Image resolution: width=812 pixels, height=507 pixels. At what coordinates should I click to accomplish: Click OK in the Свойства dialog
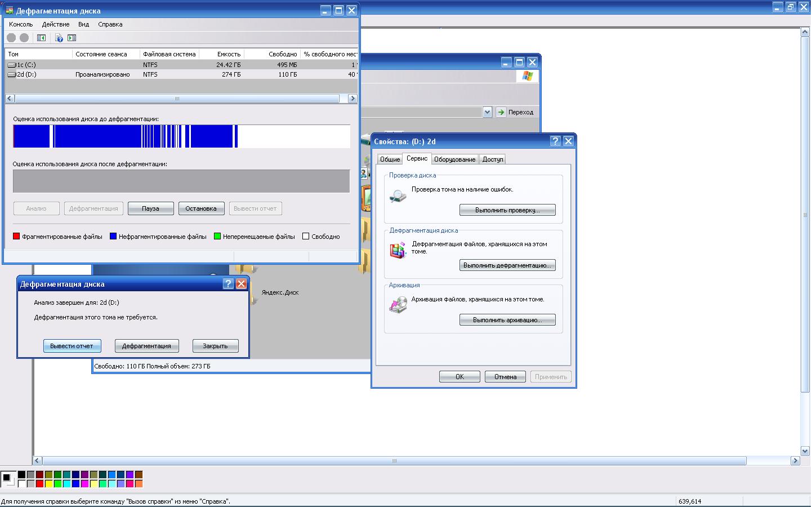click(x=459, y=377)
